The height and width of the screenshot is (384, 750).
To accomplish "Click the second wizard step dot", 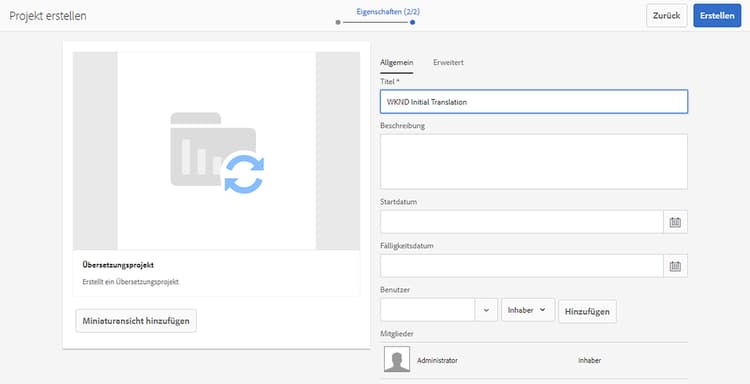I will tap(412, 22).
